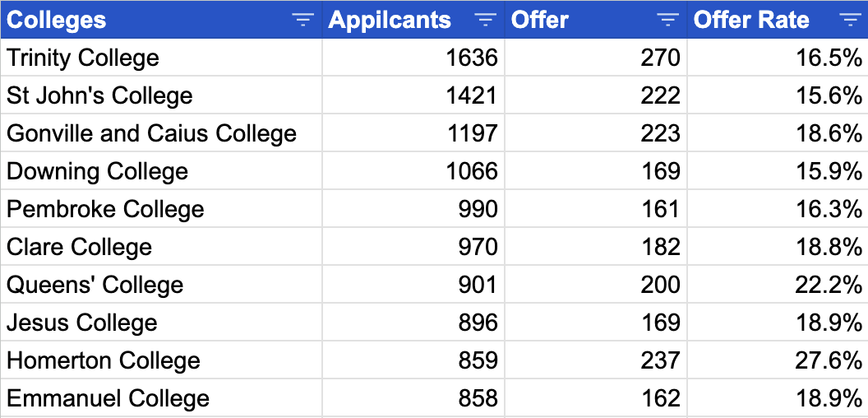Select the Colleges header text
868x418 pixels.
(x=57, y=21)
